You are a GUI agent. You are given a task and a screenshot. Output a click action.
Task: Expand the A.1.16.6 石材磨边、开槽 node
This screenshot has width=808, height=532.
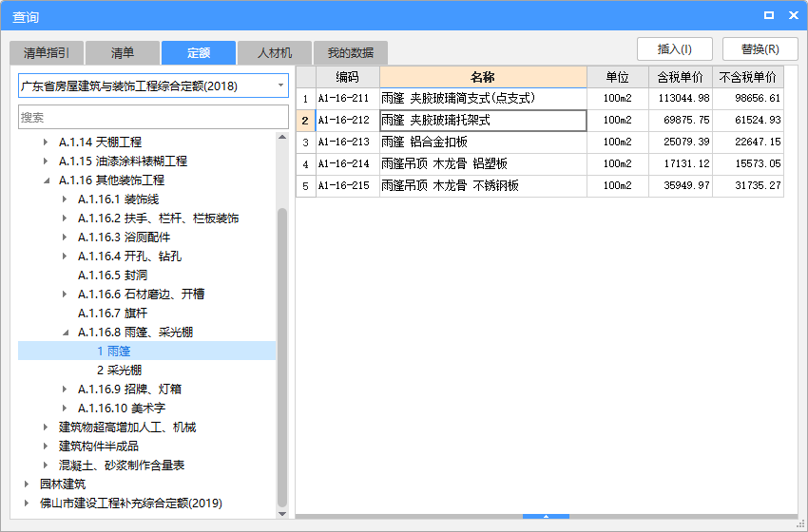point(65,294)
